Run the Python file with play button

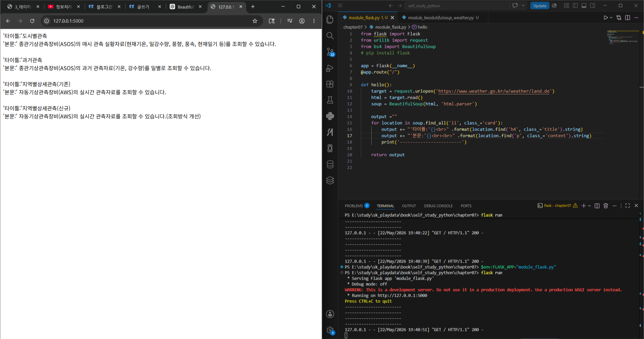tap(605, 18)
